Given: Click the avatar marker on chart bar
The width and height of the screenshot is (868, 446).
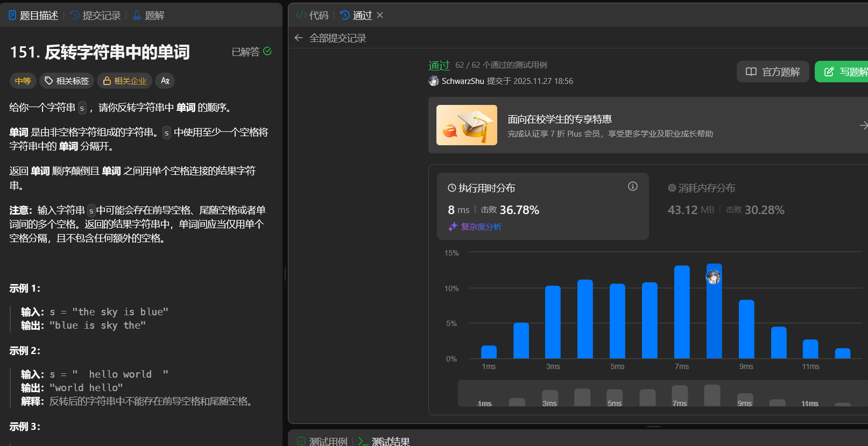Looking at the screenshot, I should coord(714,277).
